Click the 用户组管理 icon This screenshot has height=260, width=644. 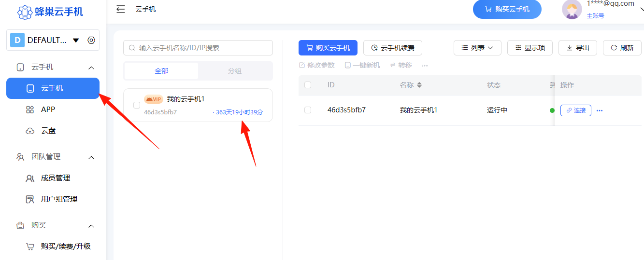30,199
